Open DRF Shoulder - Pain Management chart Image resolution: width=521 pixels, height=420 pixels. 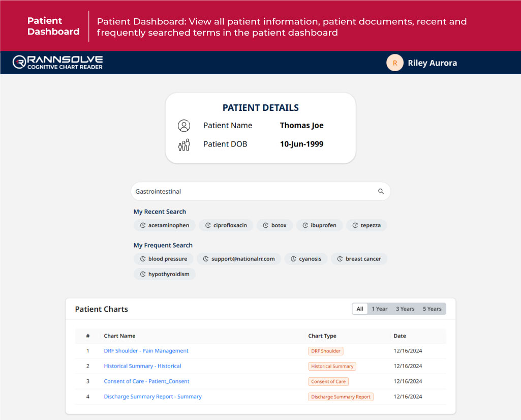click(x=146, y=351)
